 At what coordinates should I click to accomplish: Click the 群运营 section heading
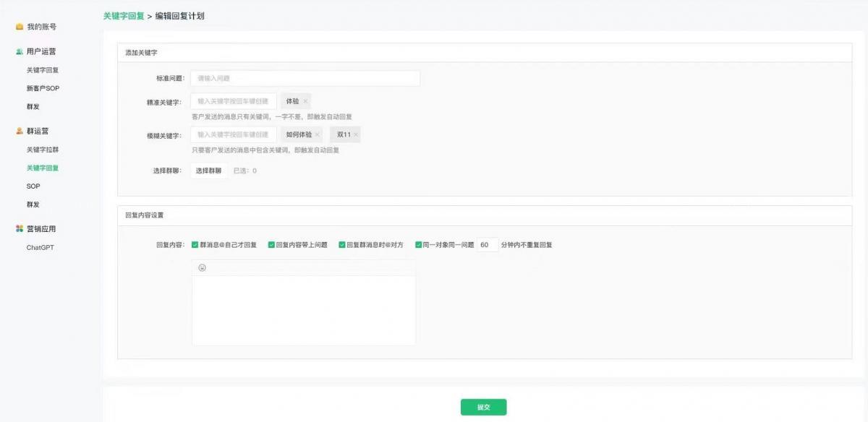pyautogui.click(x=38, y=132)
